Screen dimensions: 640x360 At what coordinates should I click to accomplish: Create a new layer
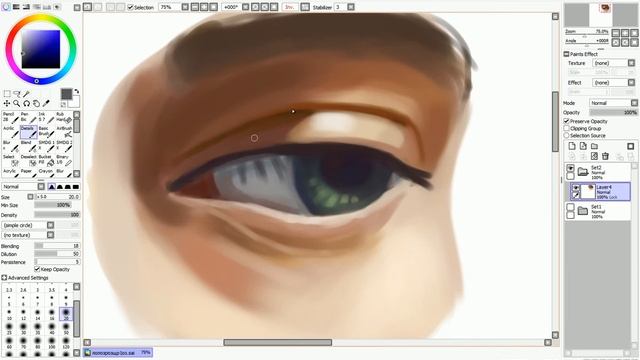point(572,146)
